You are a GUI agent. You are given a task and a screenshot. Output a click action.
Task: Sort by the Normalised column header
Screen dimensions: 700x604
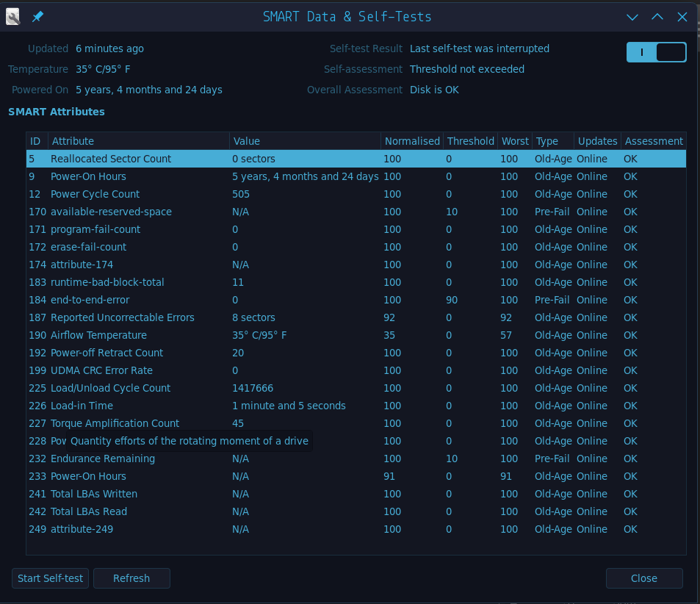412,141
